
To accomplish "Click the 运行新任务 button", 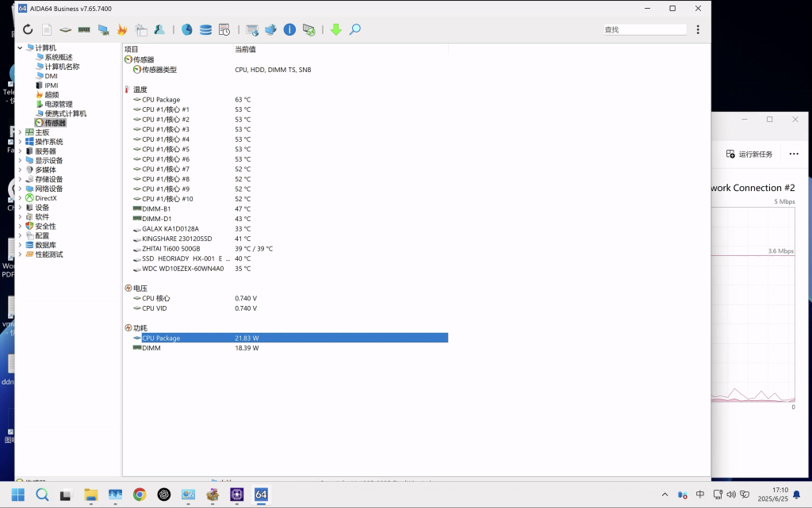I will click(x=749, y=154).
